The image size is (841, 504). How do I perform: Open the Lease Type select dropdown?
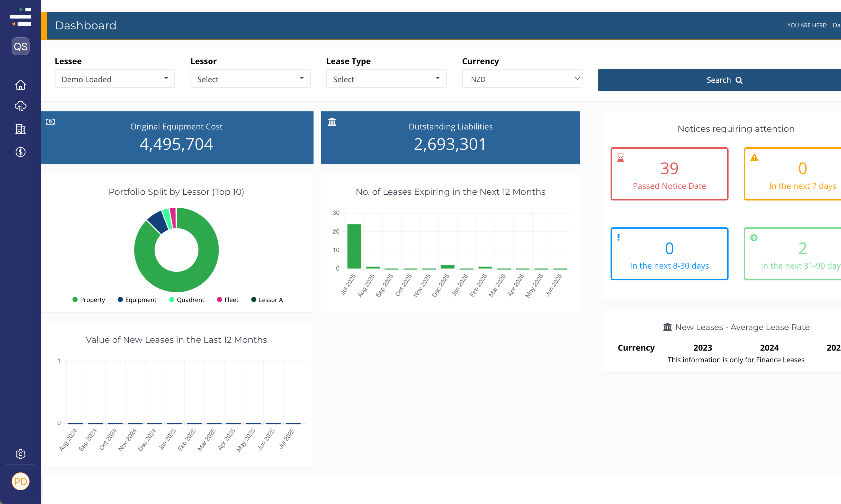point(386,79)
